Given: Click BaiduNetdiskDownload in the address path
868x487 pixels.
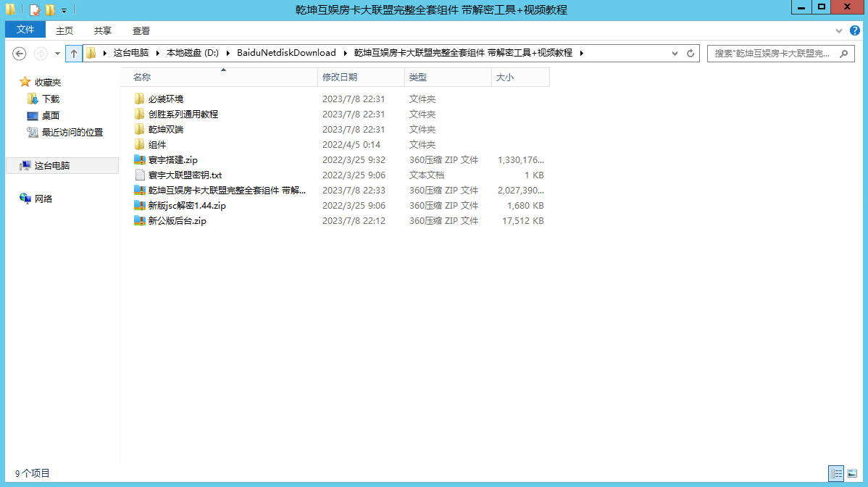Looking at the screenshot, I should [x=286, y=53].
